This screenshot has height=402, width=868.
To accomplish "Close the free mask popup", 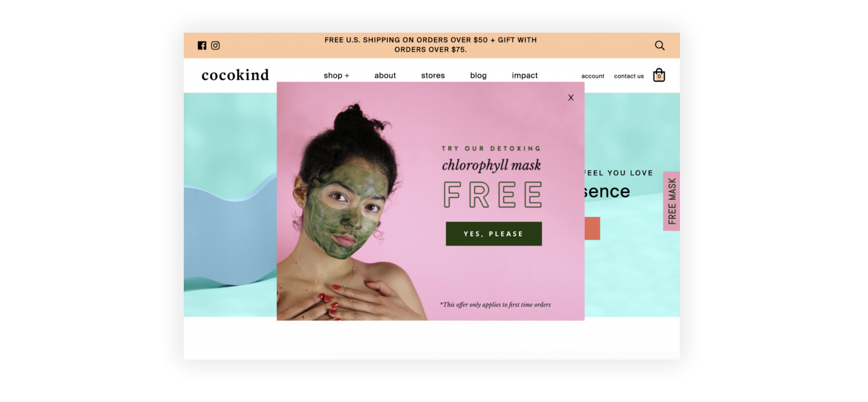I will pyautogui.click(x=571, y=98).
